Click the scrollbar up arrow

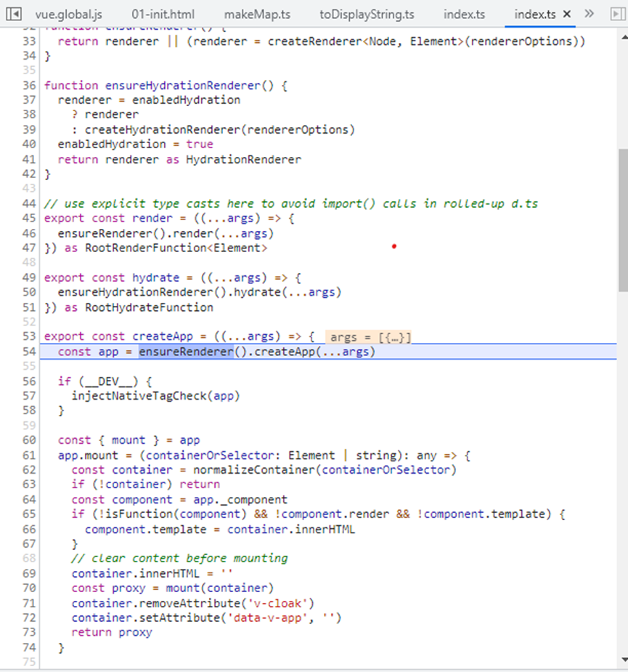(624, 38)
